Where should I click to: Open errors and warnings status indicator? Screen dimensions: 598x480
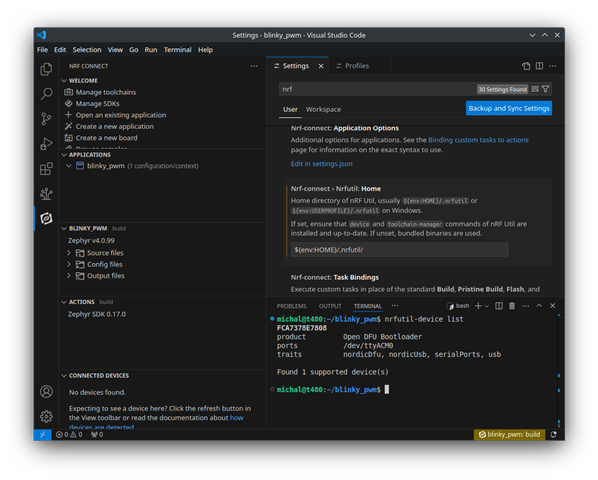click(x=69, y=435)
